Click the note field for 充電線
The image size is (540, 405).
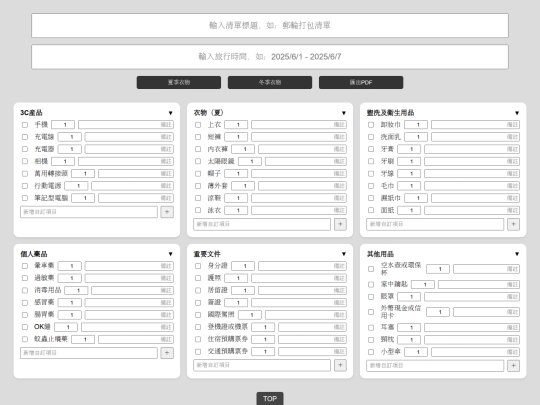click(129, 137)
